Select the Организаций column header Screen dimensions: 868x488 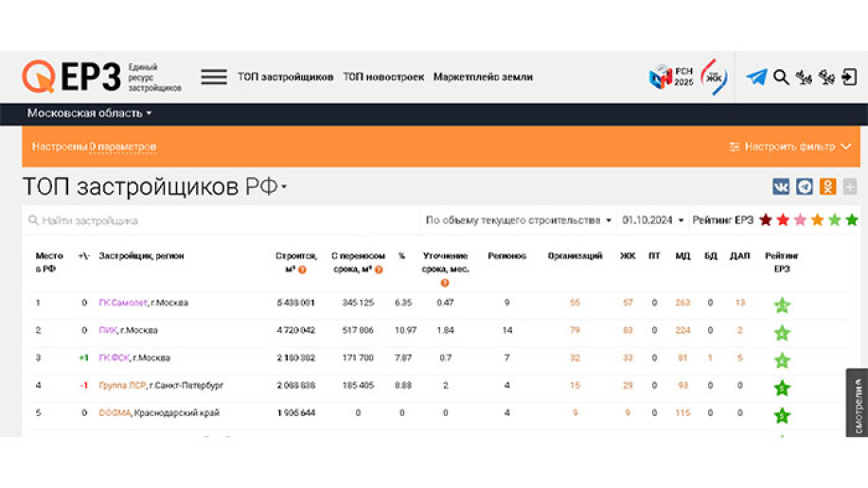(575, 255)
